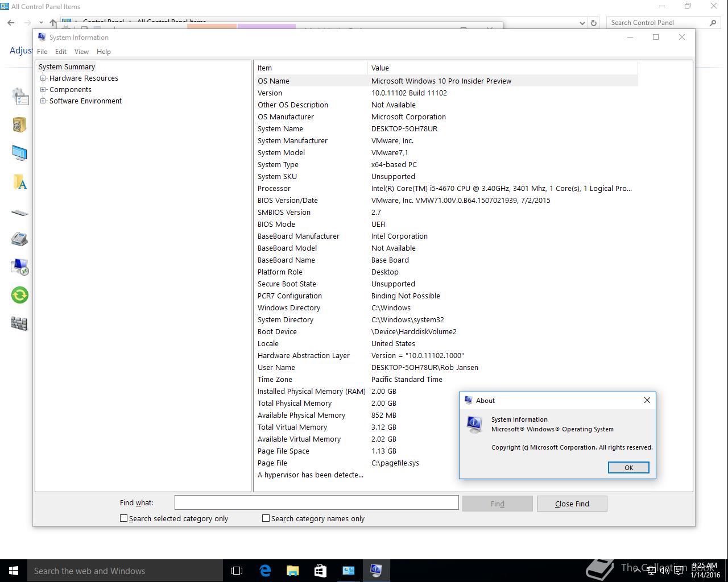Viewport: 728px width, 582px height.
Task: Switch to Control Panel taskbar icon
Action: pyautogui.click(x=348, y=571)
